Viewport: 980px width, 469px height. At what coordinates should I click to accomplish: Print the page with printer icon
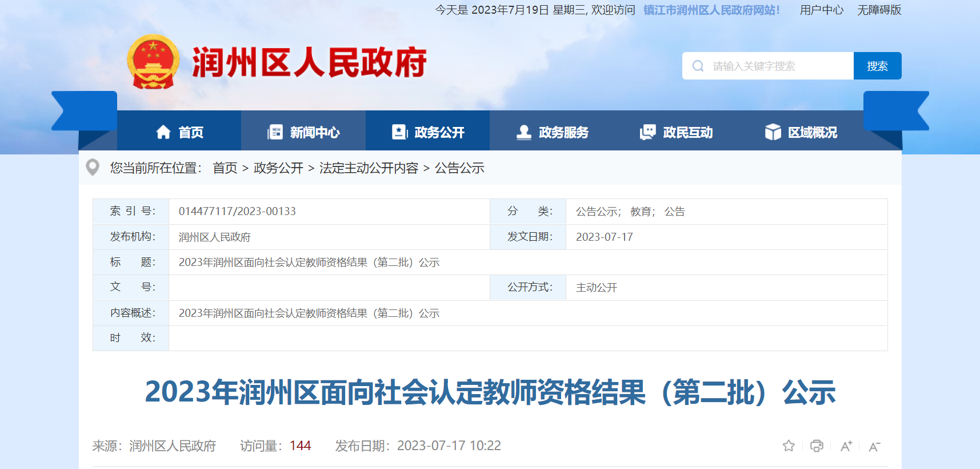point(817,446)
